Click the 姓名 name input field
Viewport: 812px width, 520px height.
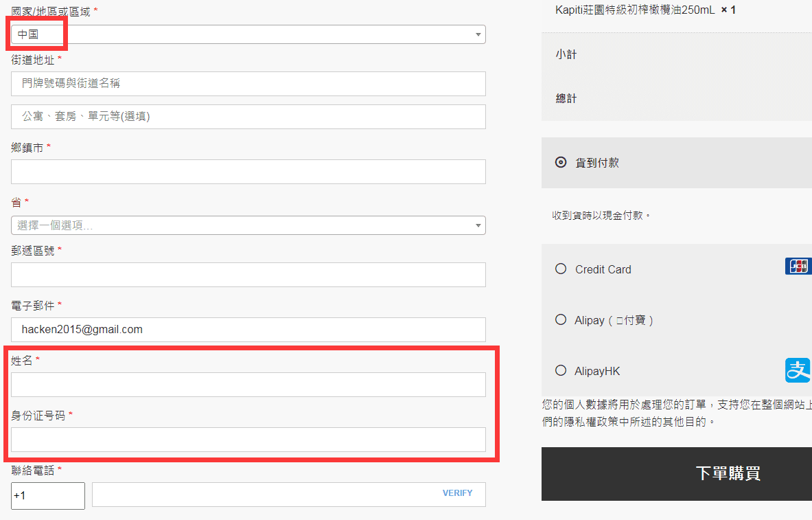click(248, 385)
